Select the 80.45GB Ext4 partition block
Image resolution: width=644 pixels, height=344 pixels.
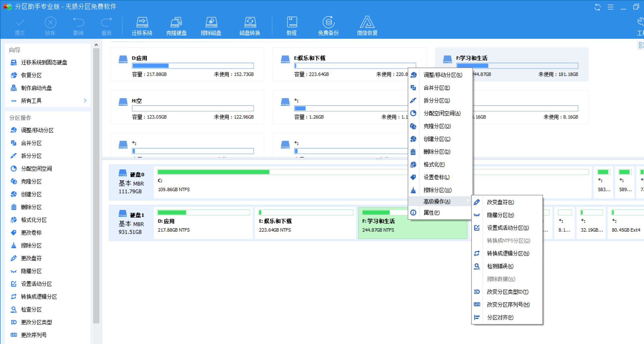(x=626, y=223)
